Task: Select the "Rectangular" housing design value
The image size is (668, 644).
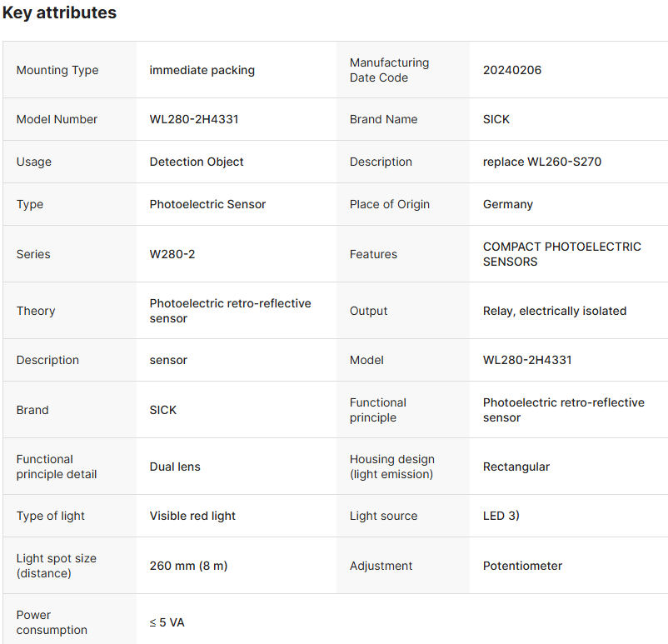Action: (x=516, y=467)
